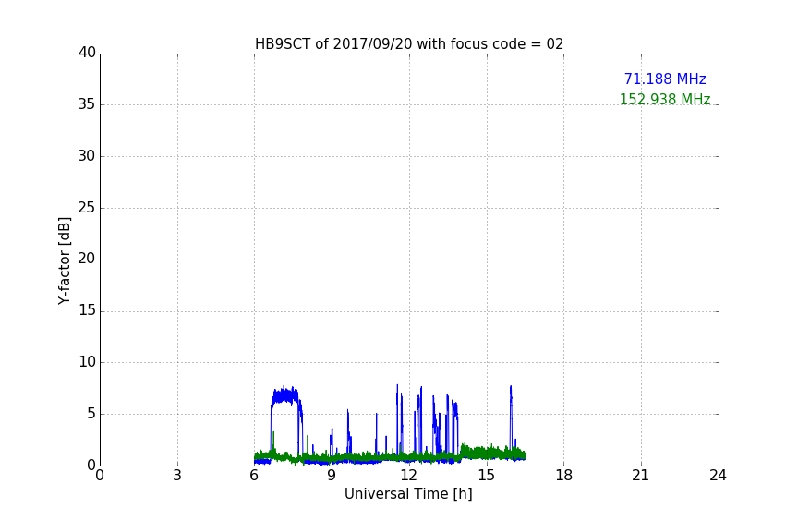Click the x-axis tick label 12
798x532 pixels.
click(x=409, y=476)
